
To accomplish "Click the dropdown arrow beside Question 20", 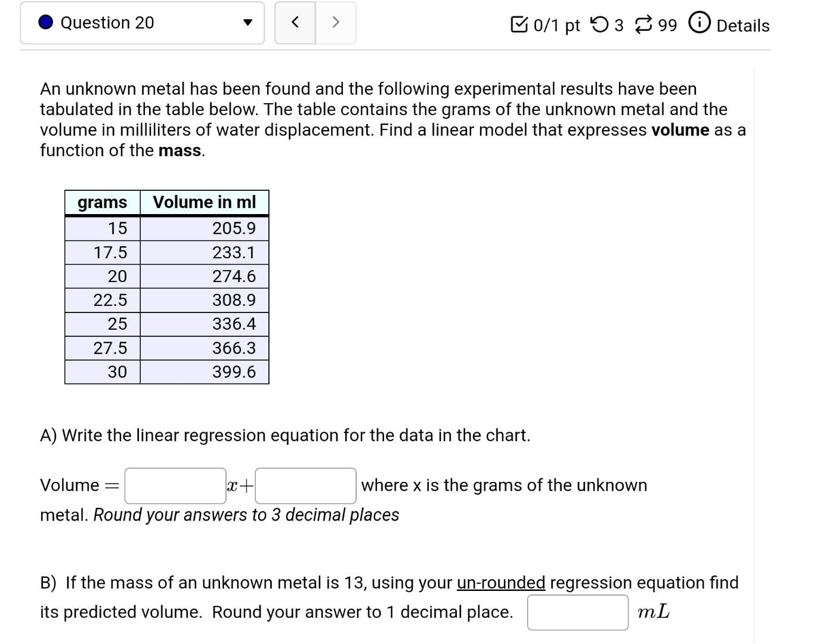I will (x=247, y=23).
